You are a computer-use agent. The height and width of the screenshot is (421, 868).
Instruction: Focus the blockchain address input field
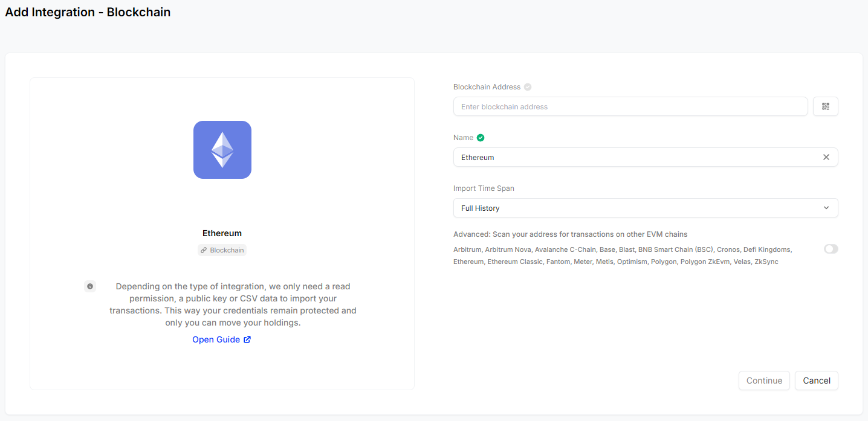630,106
